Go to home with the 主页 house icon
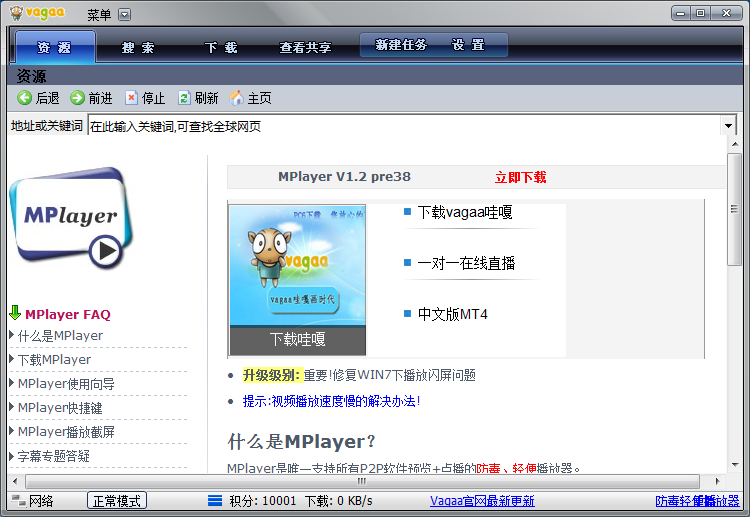This screenshot has height=517, width=750. point(236,98)
